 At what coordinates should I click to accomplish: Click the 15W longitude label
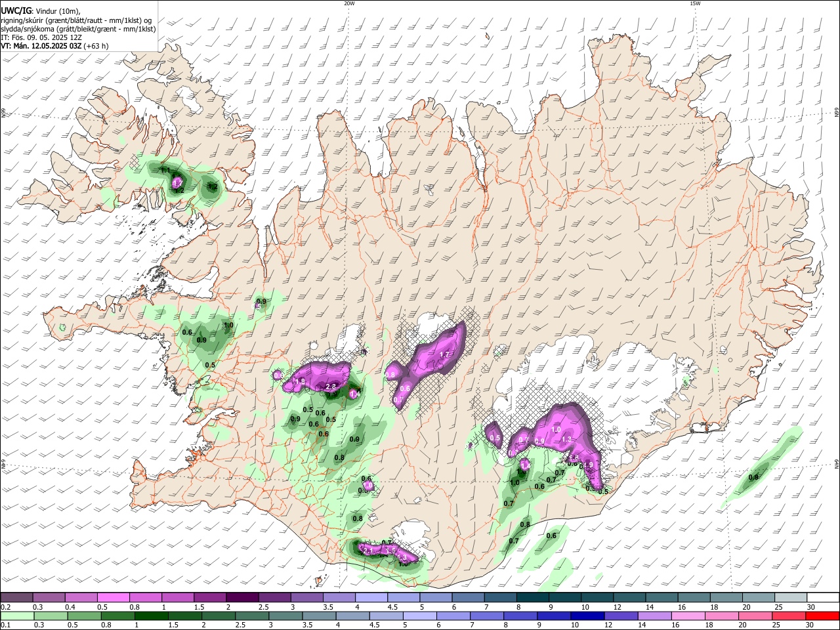click(x=695, y=3)
